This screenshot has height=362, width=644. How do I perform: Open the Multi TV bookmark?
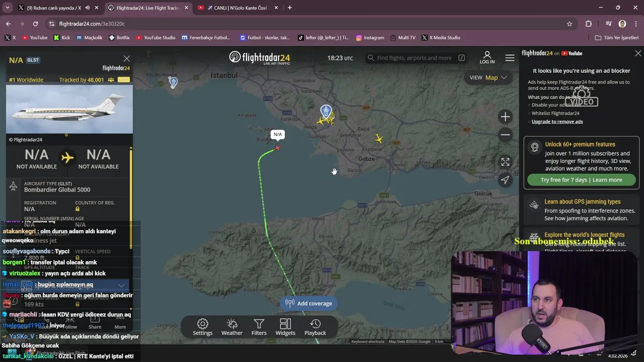[402, 38]
